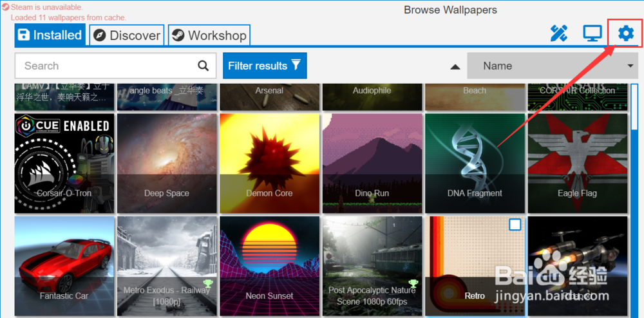This screenshot has width=644, height=318.
Task: Select the Metro Exodus - Railway wallpaper
Action: click(x=167, y=266)
